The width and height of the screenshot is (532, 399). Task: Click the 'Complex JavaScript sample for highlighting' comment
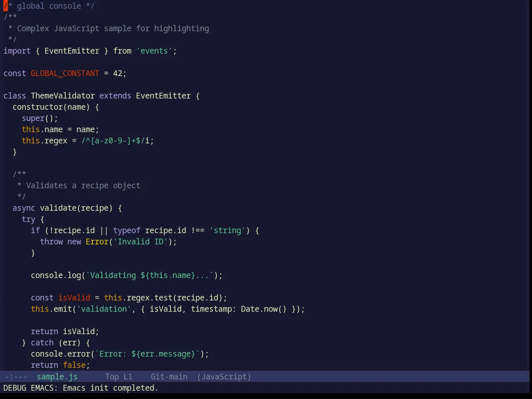[113, 28]
